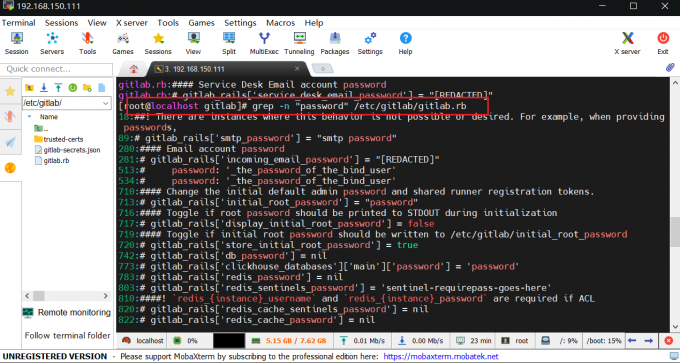
Task: Open the Tools menu
Action: (x=168, y=23)
